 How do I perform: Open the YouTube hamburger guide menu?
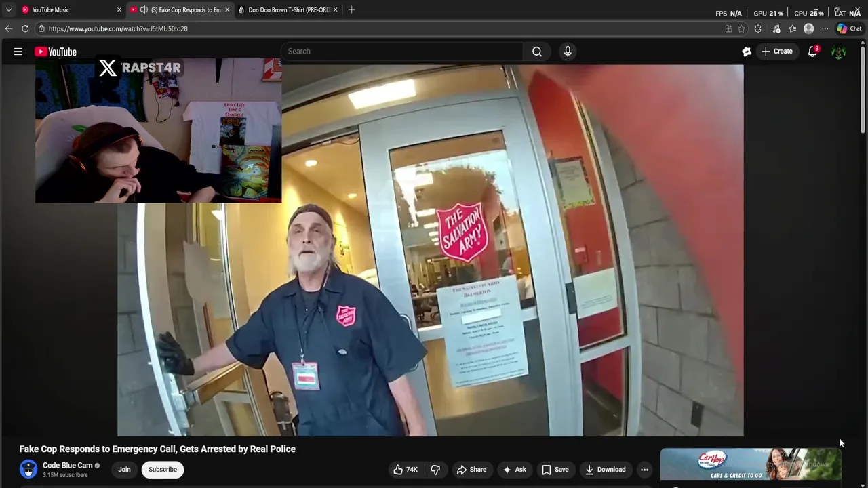tap(18, 52)
